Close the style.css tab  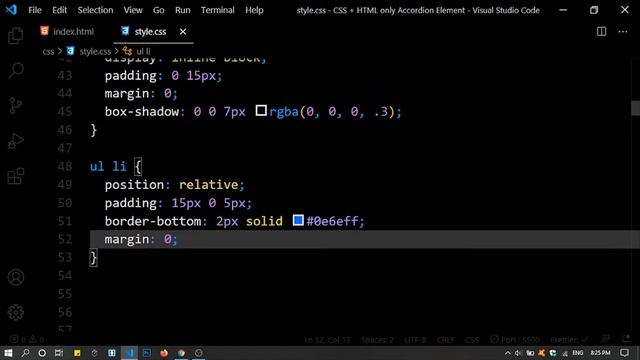(x=183, y=31)
